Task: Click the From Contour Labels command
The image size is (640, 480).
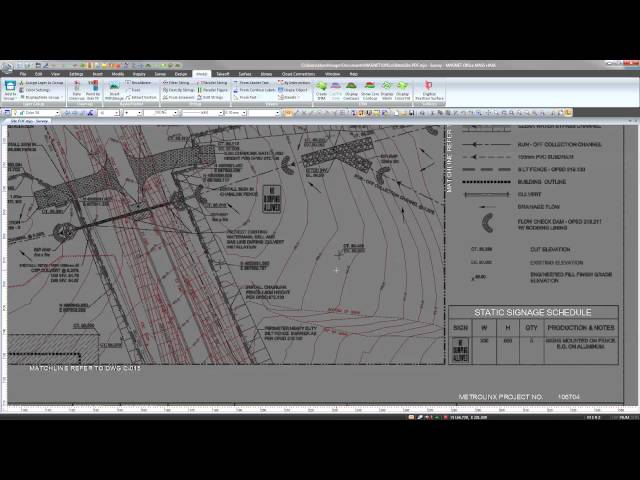Action: (254, 90)
